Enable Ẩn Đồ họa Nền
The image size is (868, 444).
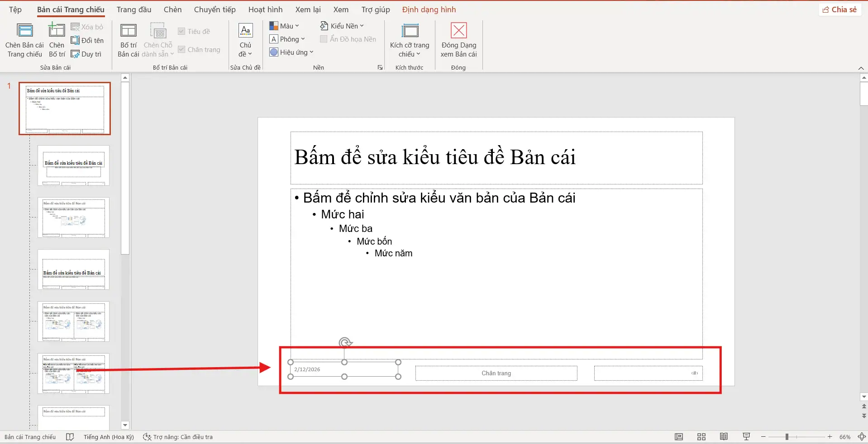pos(323,39)
